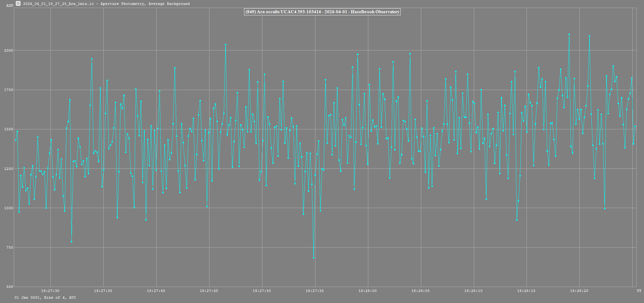644x303 pixels.
Task: Click the light curve icon beside the file name
Action: 18,4
